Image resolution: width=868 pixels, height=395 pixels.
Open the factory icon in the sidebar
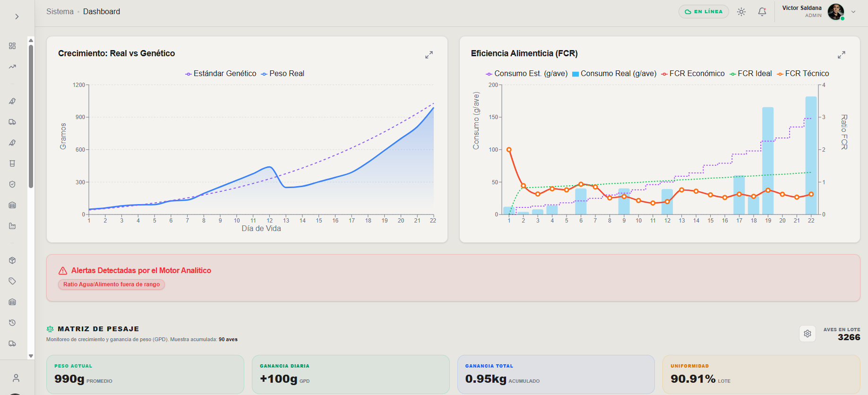12,226
